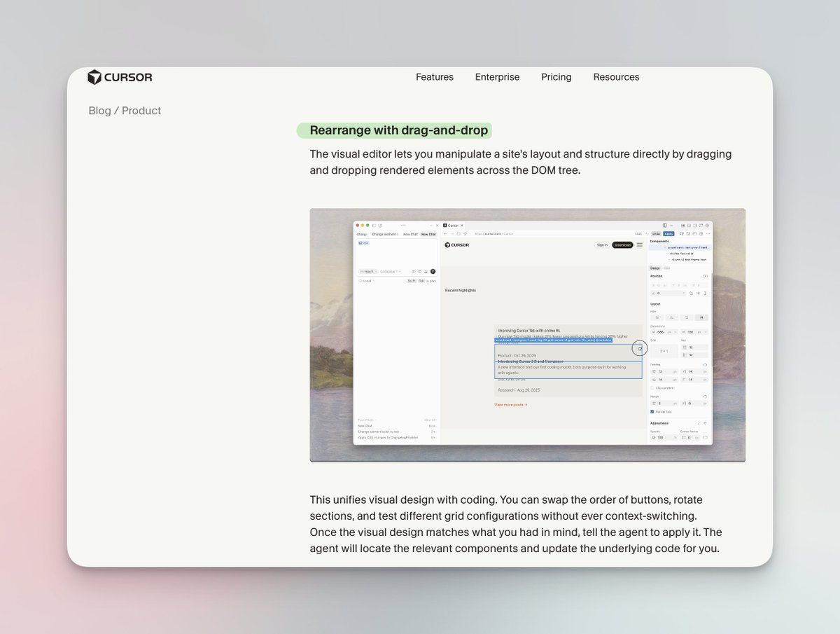840x634 pixels.
Task: Switch to the CSS tab in editor sidebar
Action: point(666,268)
